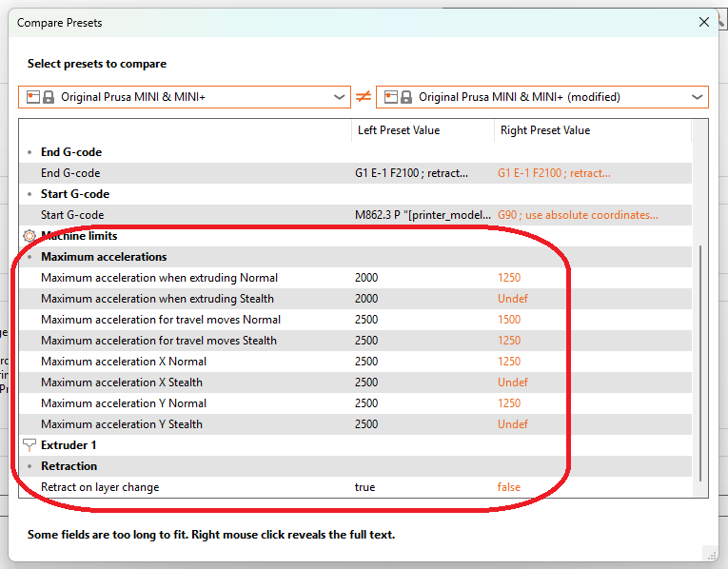728x569 pixels.
Task: Click the Extruder 1 funnel icon
Action: 29,445
